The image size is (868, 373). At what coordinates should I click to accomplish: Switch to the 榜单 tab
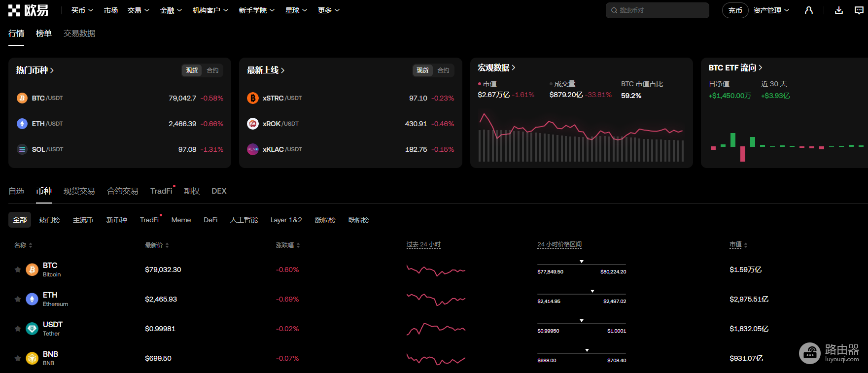[44, 34]
